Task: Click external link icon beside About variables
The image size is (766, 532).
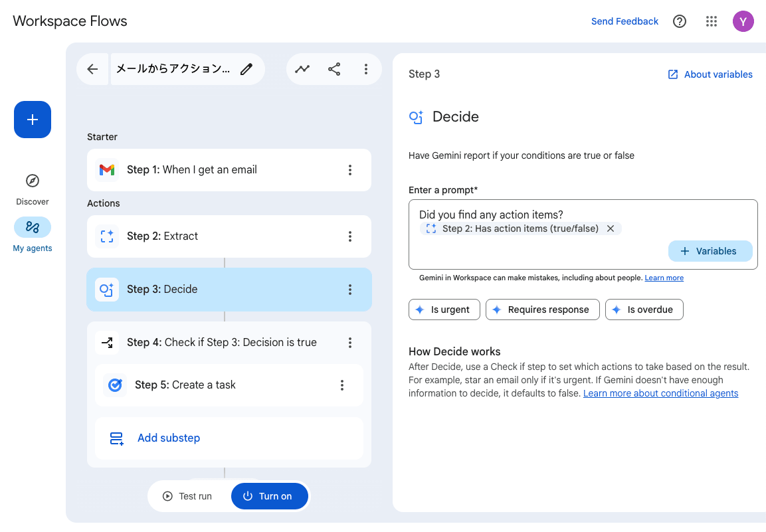Action: tap(673, 75)
